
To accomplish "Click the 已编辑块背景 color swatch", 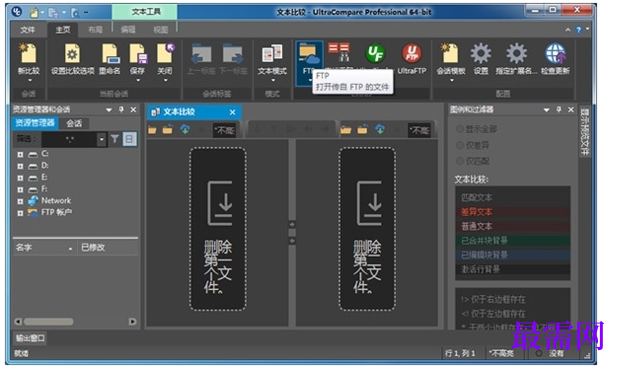I will (513, 255).
